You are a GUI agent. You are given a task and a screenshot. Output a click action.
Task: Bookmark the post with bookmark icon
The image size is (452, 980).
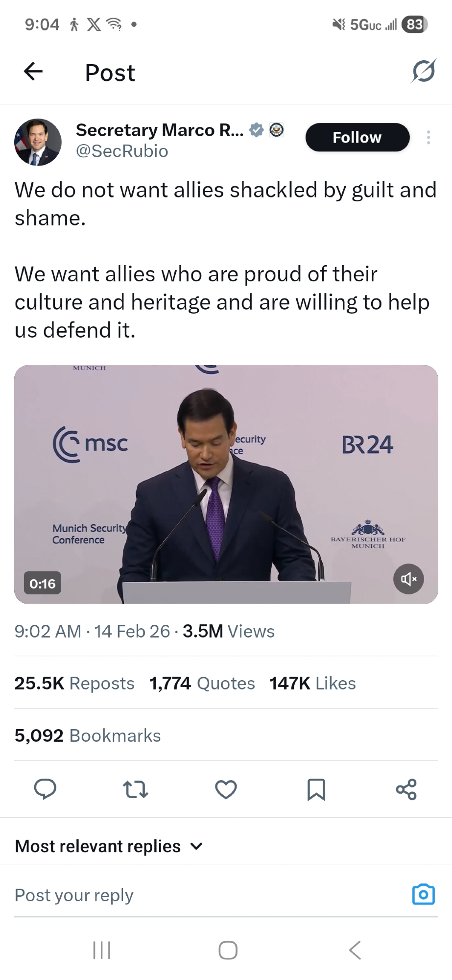(x=316, y=789)
